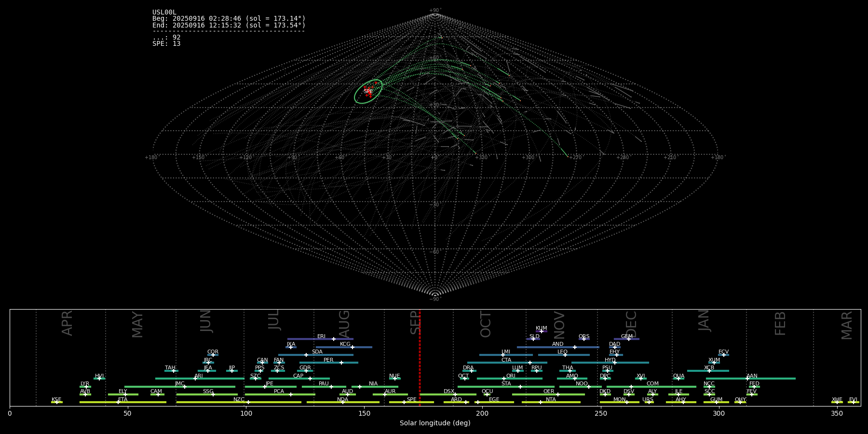Click the red dashed current solar longitude line

[420, 357]
